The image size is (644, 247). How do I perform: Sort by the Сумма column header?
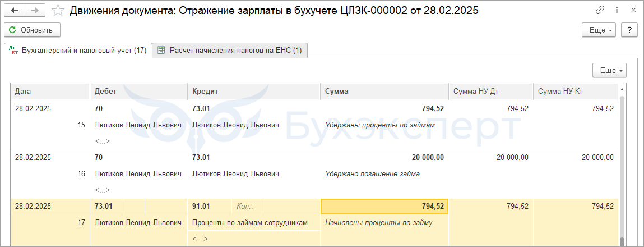click(384, 92)
